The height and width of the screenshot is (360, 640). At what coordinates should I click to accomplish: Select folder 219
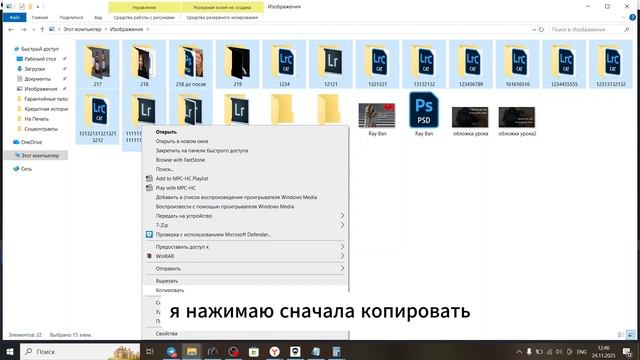pos(237,64)
